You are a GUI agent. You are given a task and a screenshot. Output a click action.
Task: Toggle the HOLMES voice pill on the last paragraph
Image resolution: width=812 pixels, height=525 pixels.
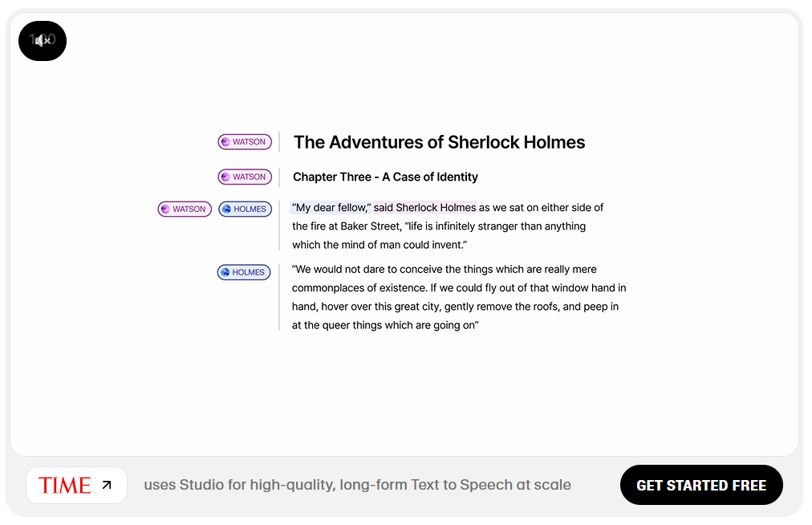[243, 272]
